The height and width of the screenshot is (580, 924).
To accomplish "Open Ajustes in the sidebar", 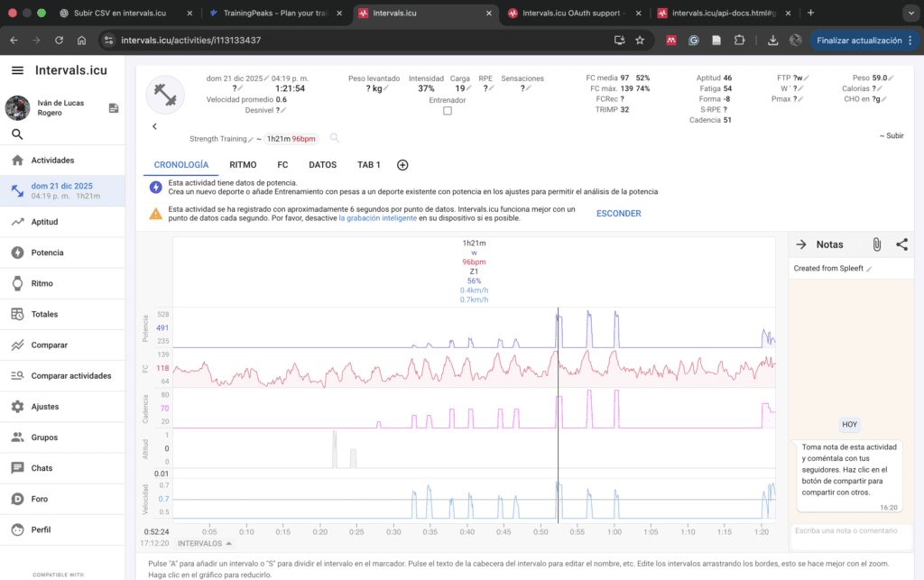I will click(x=45, y=407).
